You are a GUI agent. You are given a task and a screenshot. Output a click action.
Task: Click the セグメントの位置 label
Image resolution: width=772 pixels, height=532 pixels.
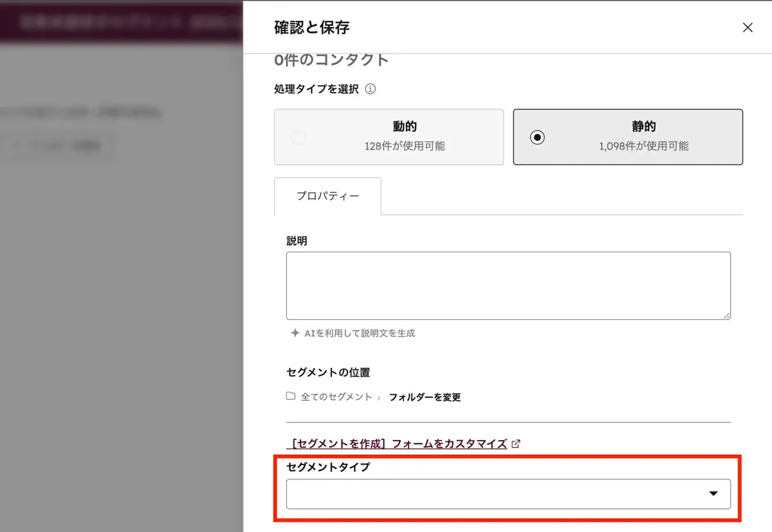click(328, 372)
